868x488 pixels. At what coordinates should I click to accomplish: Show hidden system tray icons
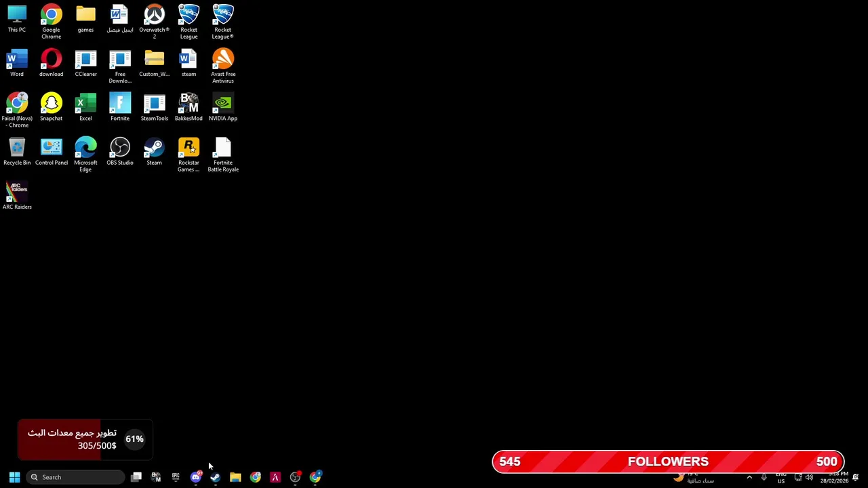click(x=749, y=477)
